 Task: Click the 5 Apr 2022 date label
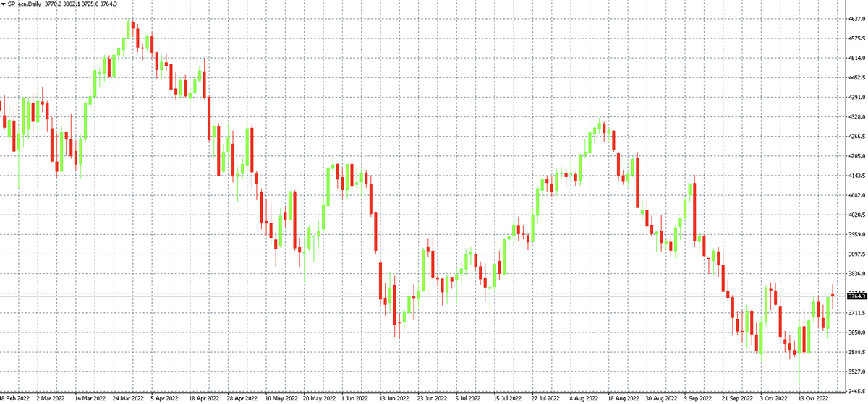(x=164, y=398)
